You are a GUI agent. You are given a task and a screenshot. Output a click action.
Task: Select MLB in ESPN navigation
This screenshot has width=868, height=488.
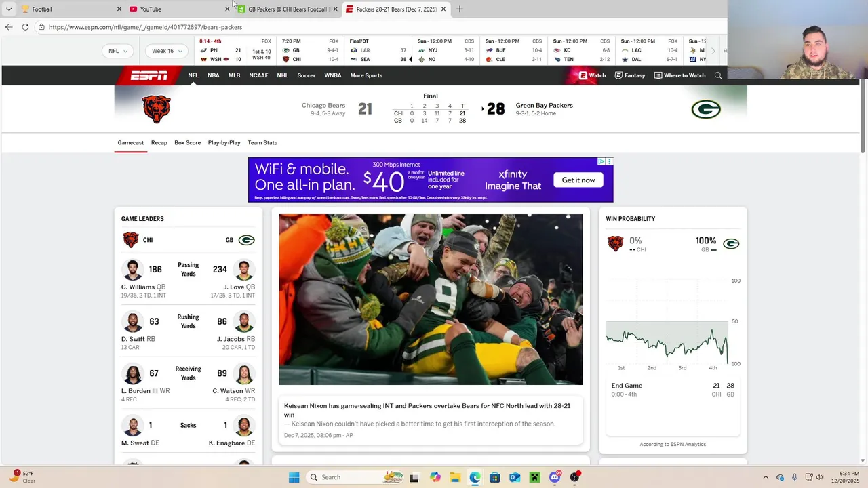pyautogui.click(x=234, y=75)
